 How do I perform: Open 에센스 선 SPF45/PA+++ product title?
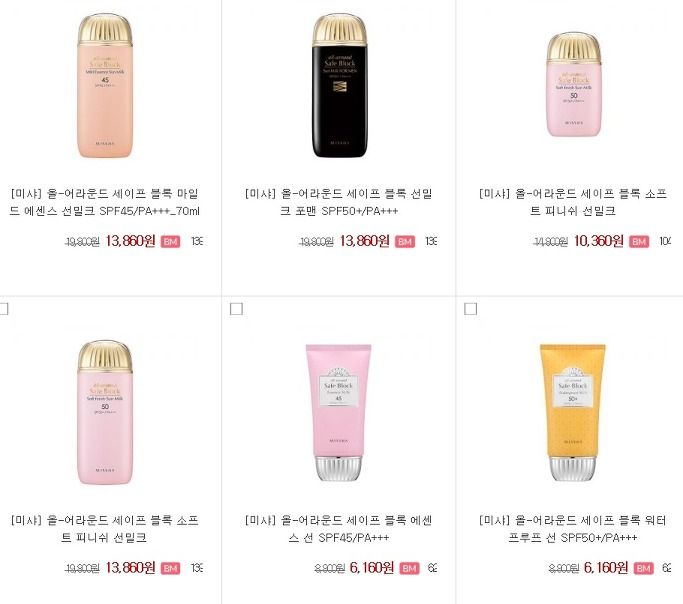click(339, 529)
